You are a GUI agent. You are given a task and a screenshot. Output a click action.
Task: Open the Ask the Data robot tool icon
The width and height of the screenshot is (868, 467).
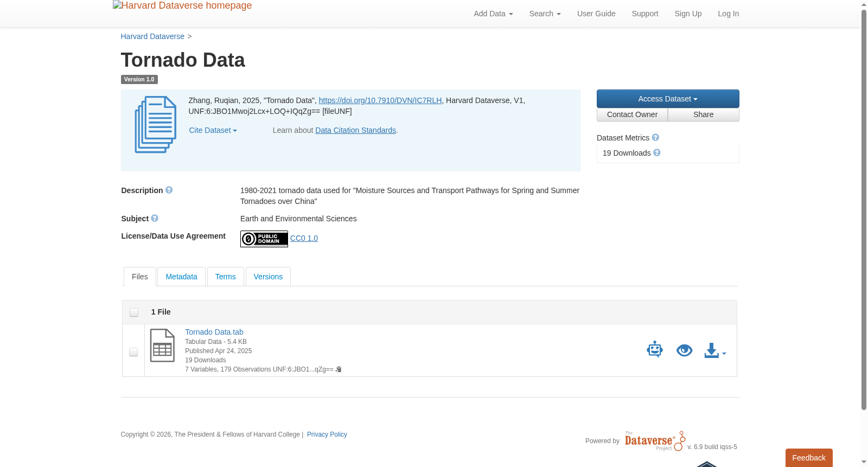tap(655, 350)
